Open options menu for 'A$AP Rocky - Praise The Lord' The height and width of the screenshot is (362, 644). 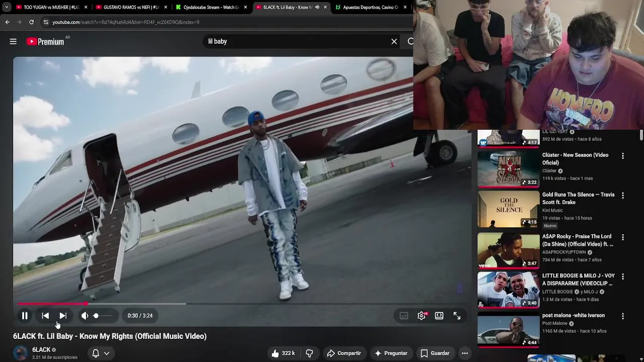tap(623, 237)
